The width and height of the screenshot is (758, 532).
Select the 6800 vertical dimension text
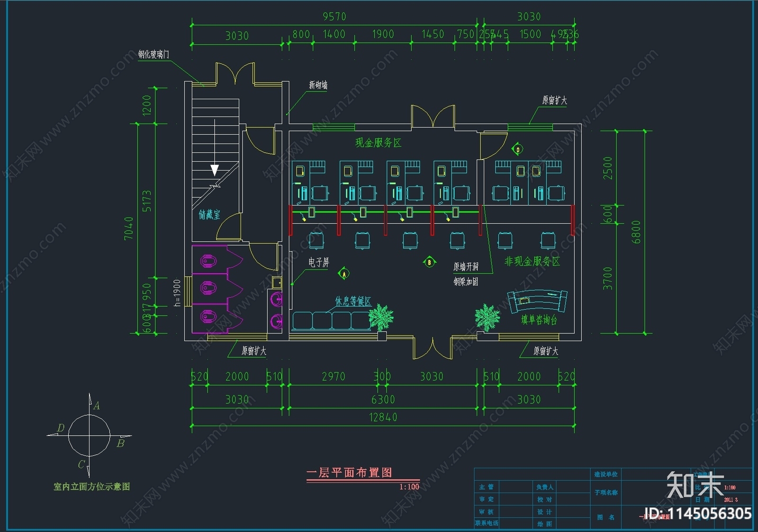point(636,232)
